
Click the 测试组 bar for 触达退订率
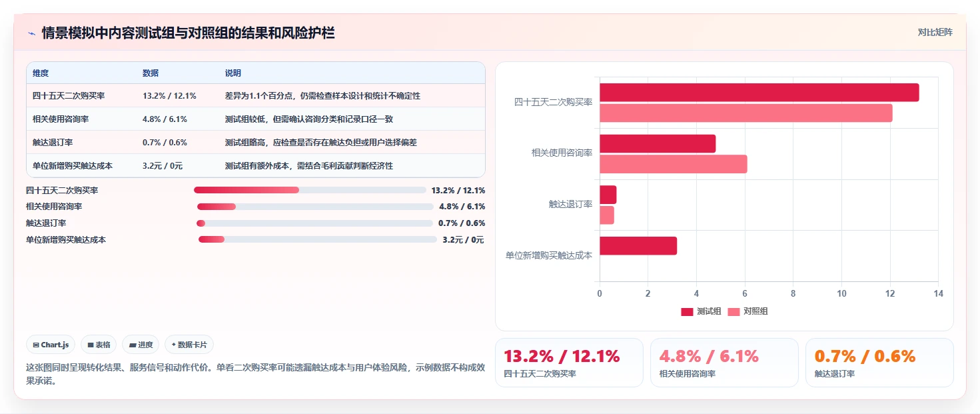pyautogui.click(x=608, y=195)
